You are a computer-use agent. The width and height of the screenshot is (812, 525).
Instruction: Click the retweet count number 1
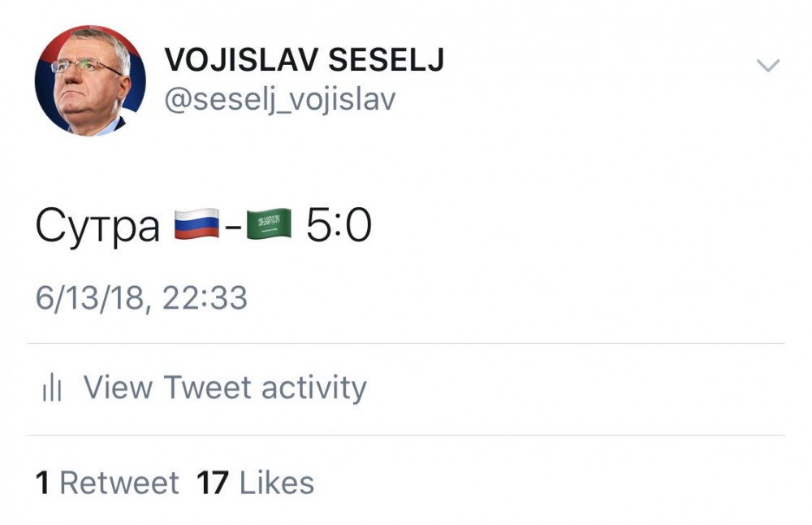tap(42, 483)
